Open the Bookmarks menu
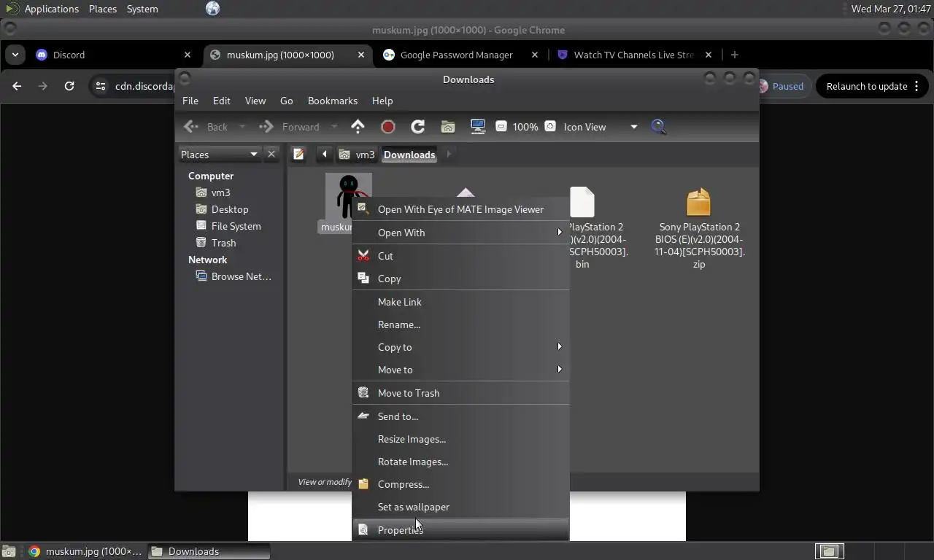This screenshot has height=560, width=934. [333, 101]
